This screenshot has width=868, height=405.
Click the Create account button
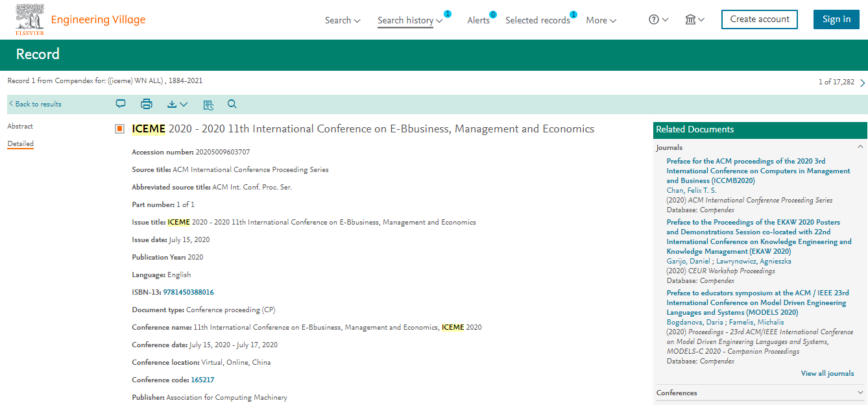tap(760, 19)
